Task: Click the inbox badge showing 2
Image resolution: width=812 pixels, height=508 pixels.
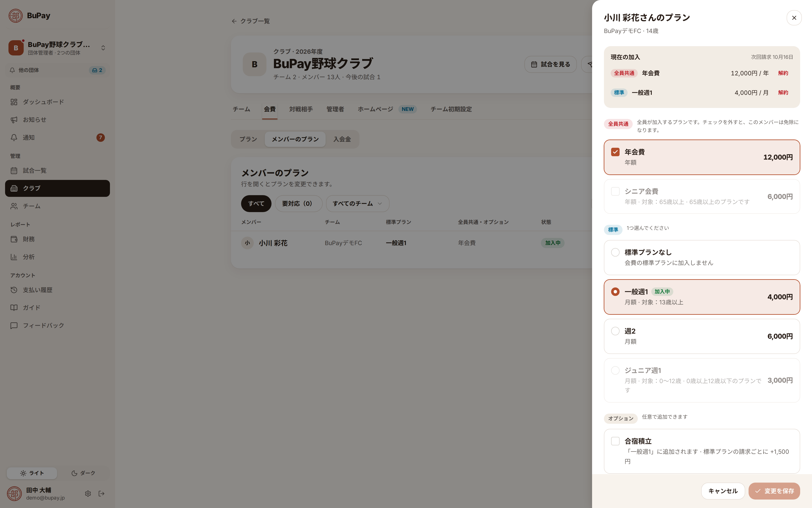Action: (x=97, y=70)
